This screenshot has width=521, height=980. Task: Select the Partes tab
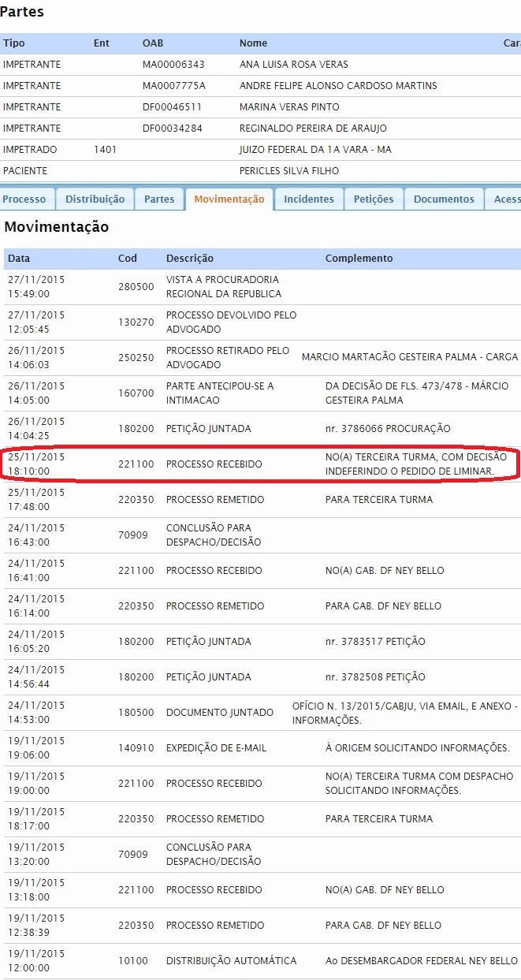pyautogui.click(x=159, y=199)
